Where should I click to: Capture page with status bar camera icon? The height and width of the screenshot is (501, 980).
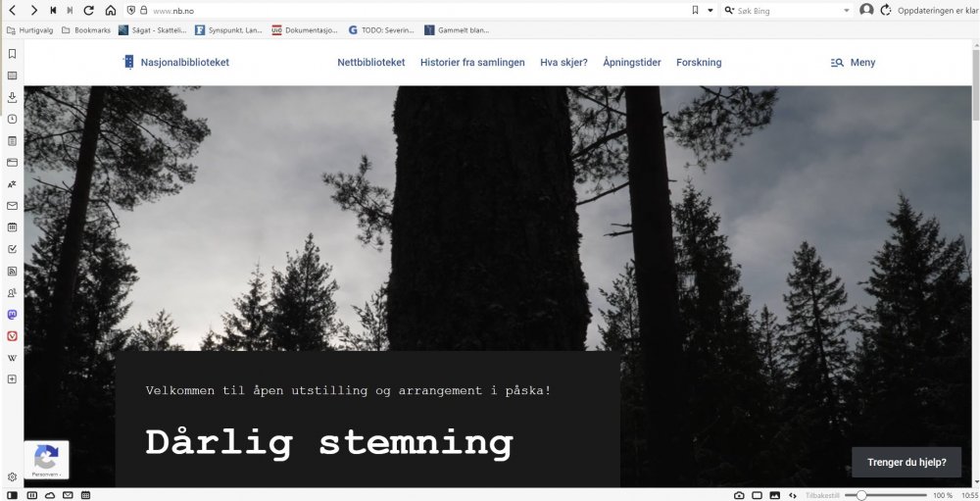coord(739,495)
